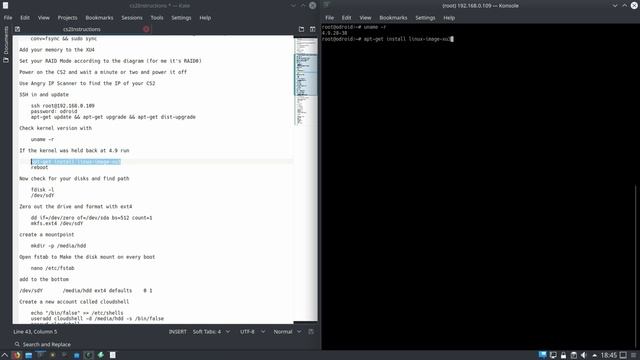Open the Tools menu in Kate
Screen dimensions: 640x360
point(157,18)
